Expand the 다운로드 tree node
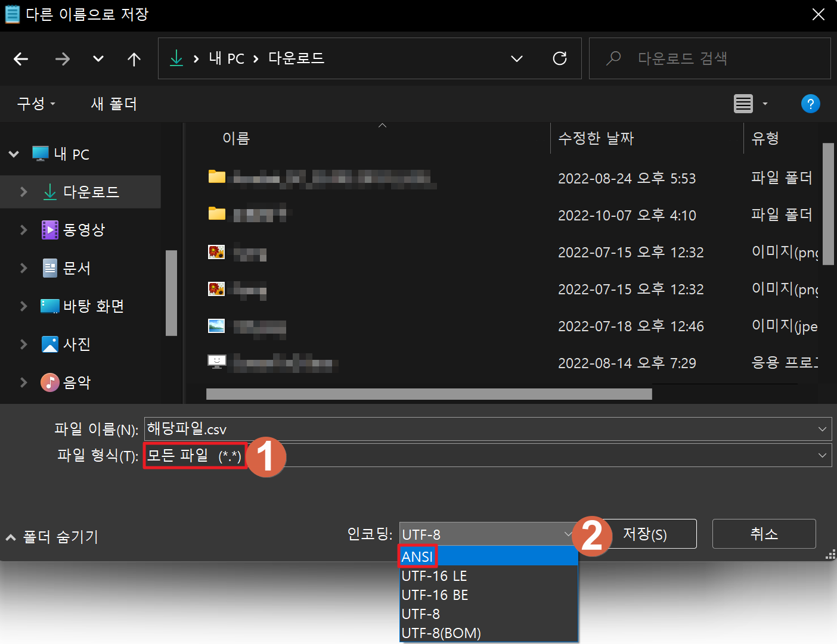Viewport: 837px width, 644px height. click(x=24, y=192)
